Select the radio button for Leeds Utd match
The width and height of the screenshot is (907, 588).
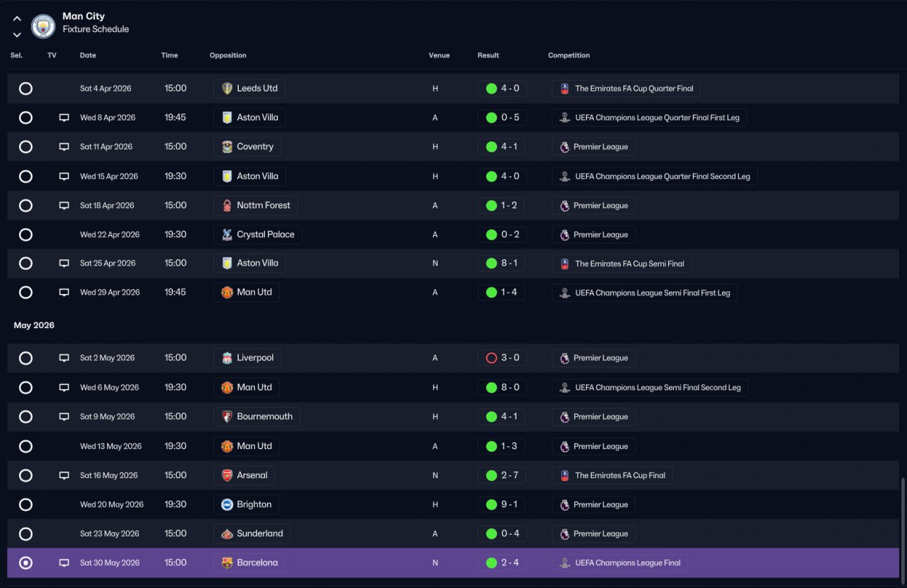tap(26, 89)
